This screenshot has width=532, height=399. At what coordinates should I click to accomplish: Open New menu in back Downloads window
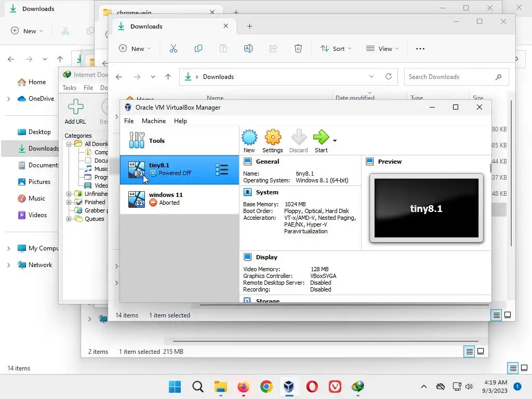26,31
